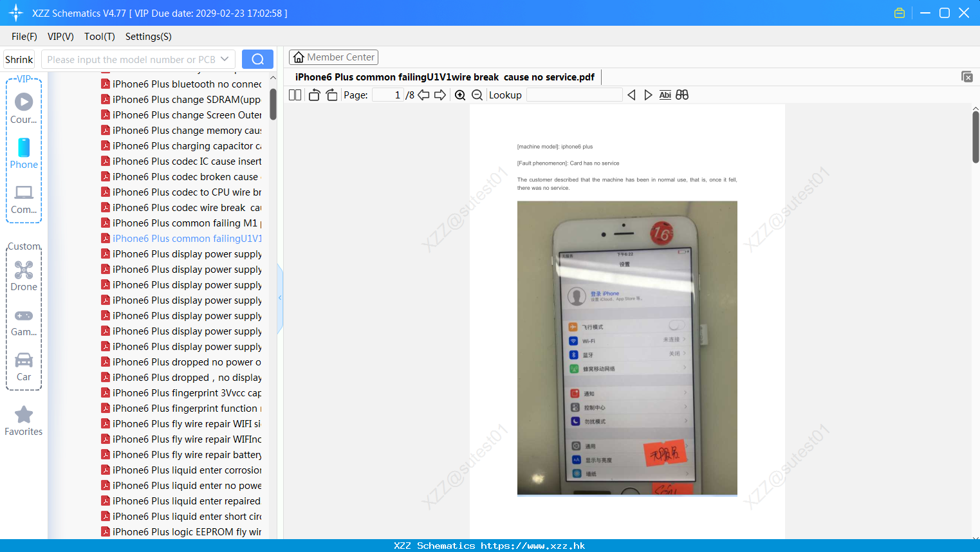Viewport: 980px width, 552px height.
Task: Open iPhone6 Plus codec broken cause file
Action: click(x=181, y=177)
